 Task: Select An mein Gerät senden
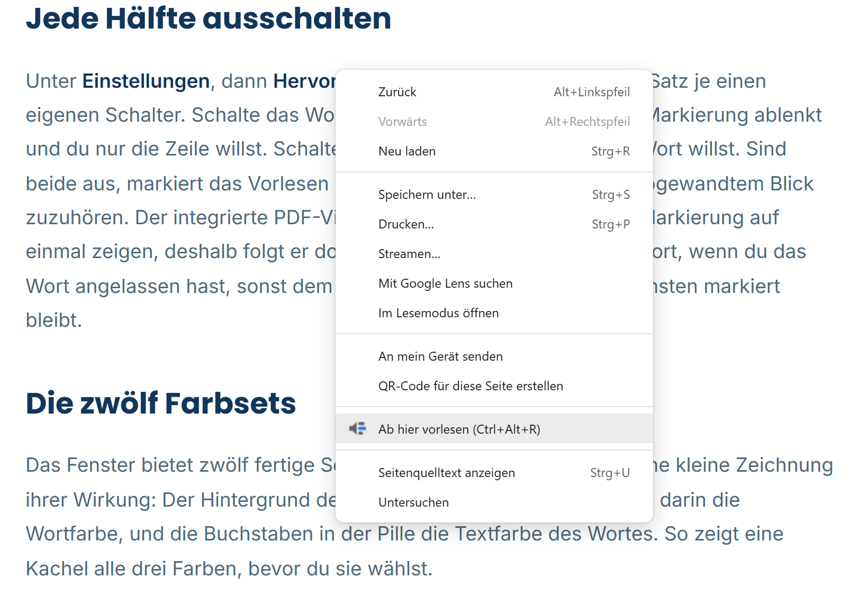494,356
